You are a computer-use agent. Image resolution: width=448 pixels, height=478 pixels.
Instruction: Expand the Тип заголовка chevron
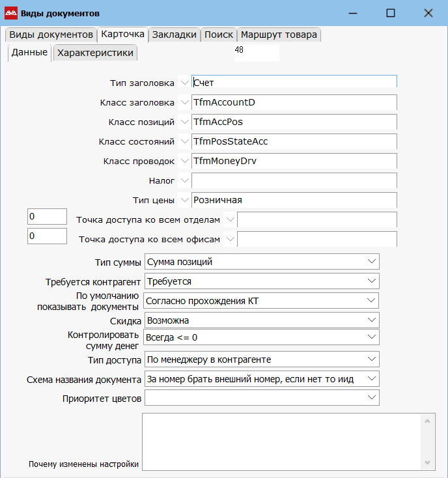184,83
